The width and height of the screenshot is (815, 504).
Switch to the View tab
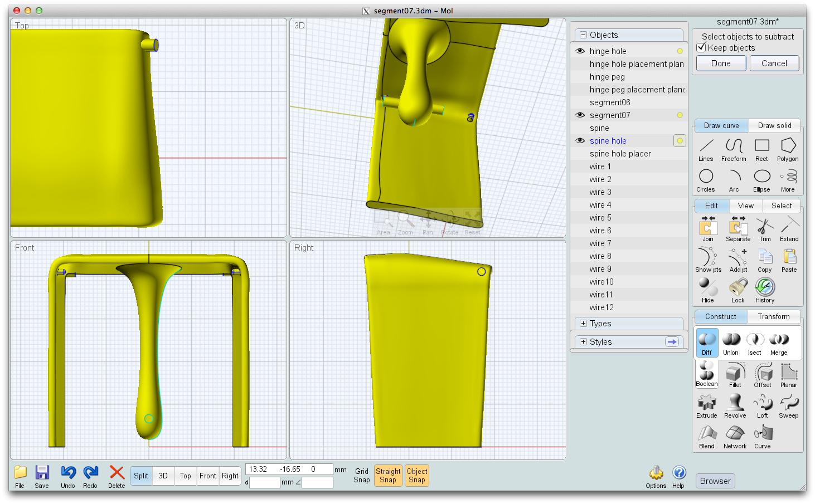point(746,205)
